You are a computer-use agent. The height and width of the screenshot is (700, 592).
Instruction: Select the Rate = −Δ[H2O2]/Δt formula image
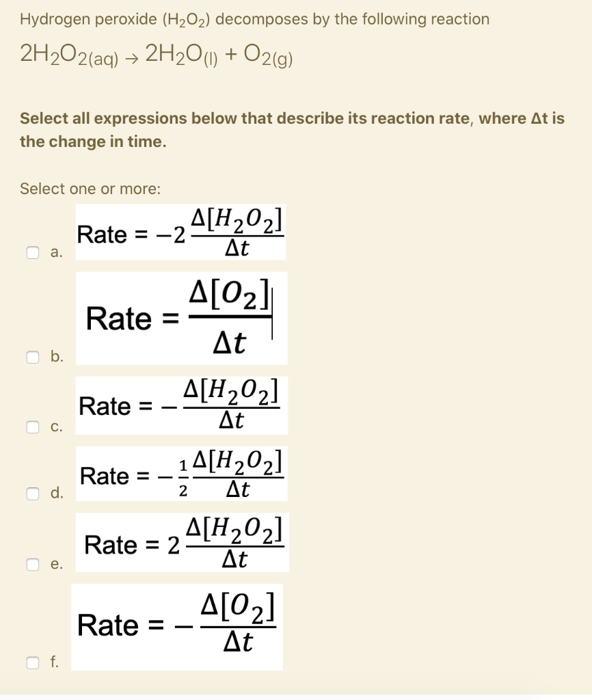(180, 405)
